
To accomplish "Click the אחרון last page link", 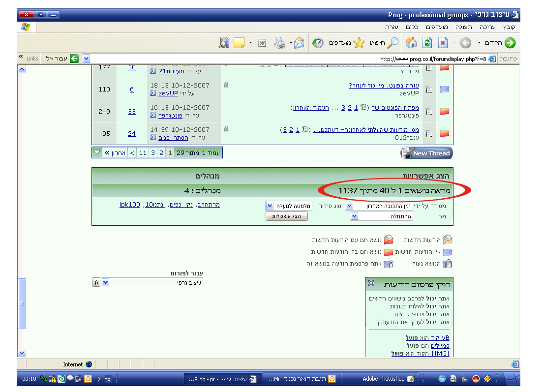I will [115, 152].
